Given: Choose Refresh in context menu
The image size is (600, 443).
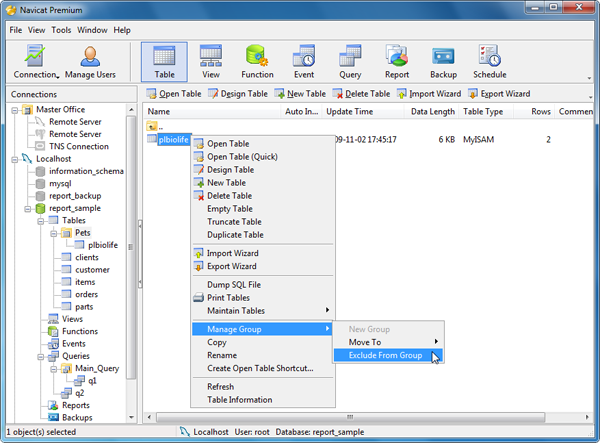Looking at the screenshot, I should [262, 387].
